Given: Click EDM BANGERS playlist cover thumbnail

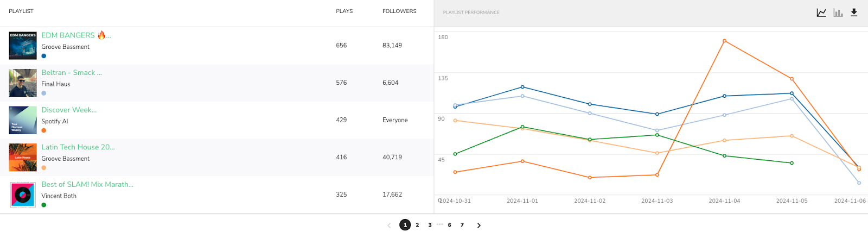Looking at the screenshot, I should (x=23, y=46).
